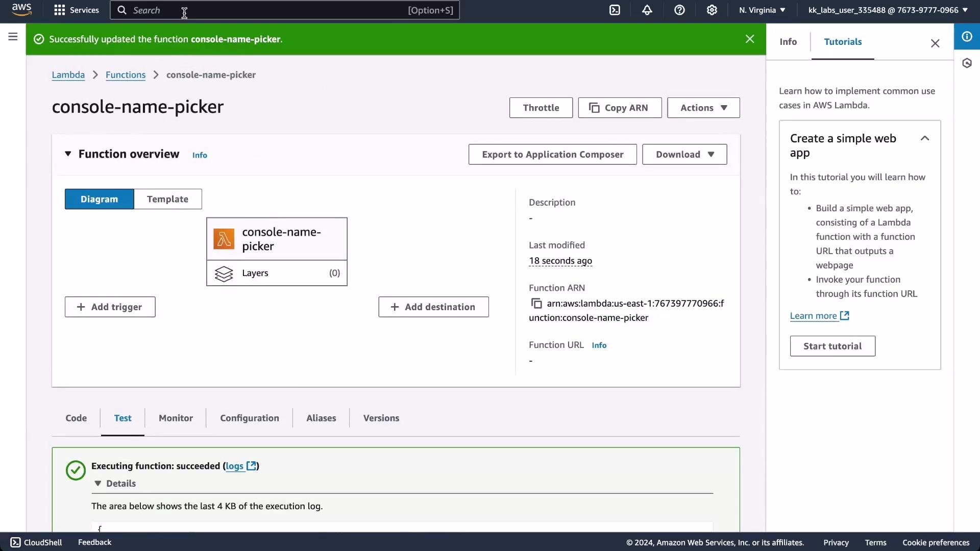This screenshot has height=551, width=980.
Task: Click CloudShell icon in the footer
Action: tap(15, 542)
